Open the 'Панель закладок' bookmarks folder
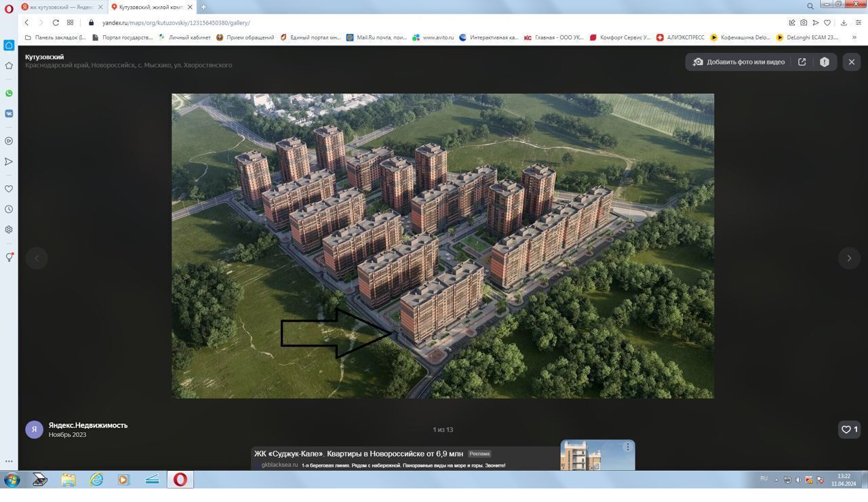 (x=55, y=37)
